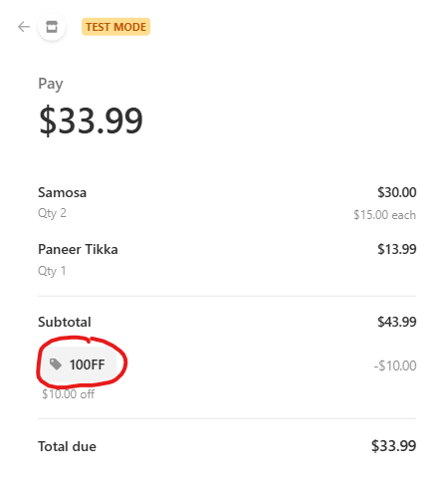Click the $13.99 Paneer Tikka price

coord(396,249)
